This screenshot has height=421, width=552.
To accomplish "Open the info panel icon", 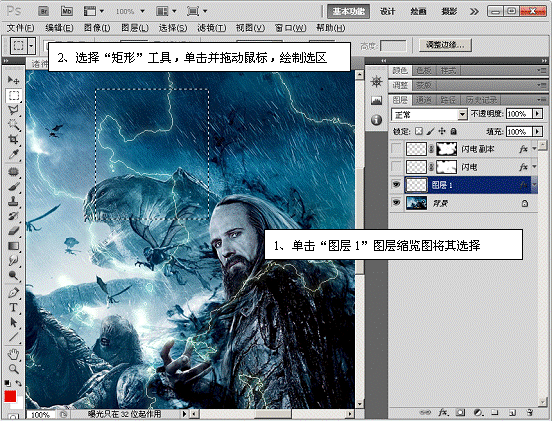I will (x=376, y=120).
